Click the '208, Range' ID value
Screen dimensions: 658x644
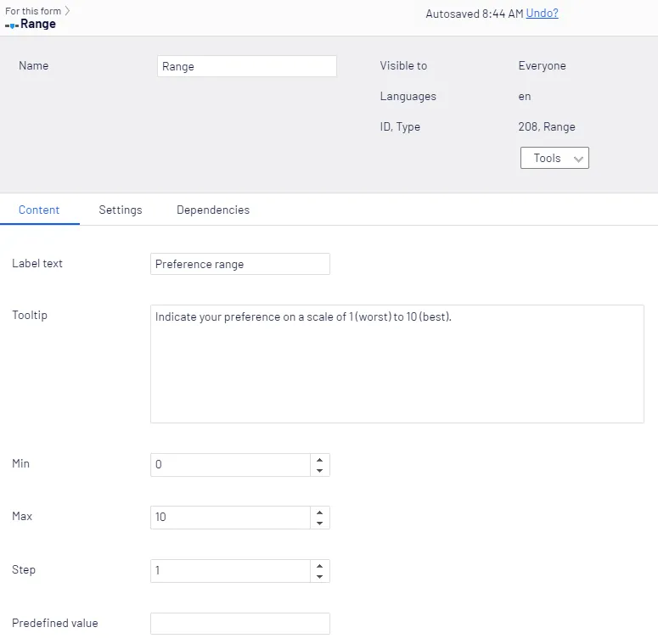point(547,126)
